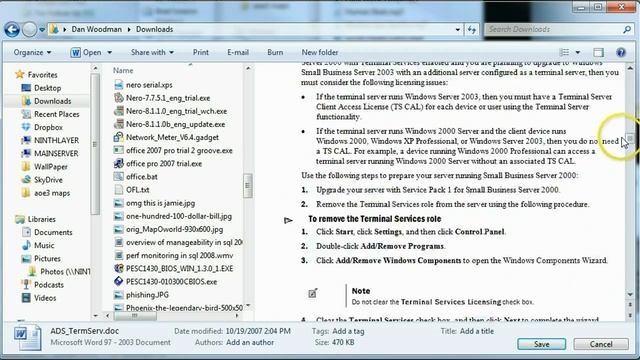The height and width of the screenshot is (360, 640).
Task: Open the recent locations dropdown arrow
Action: (42, 30)
